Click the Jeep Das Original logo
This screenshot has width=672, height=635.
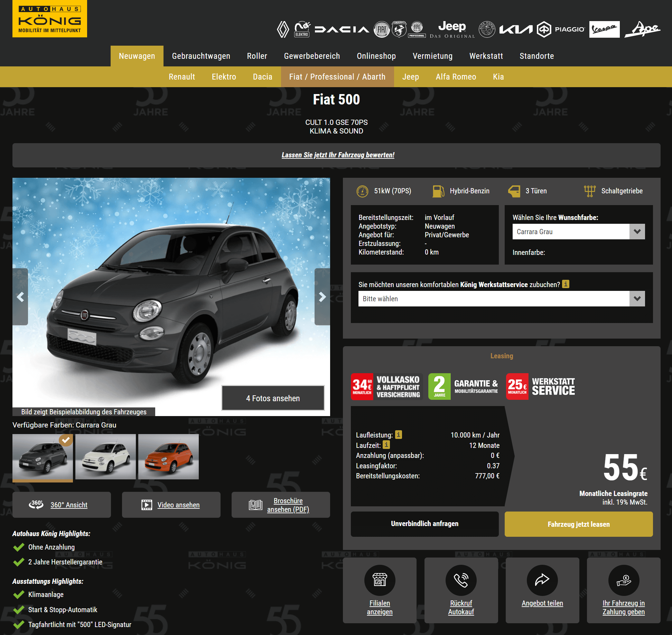452,29
